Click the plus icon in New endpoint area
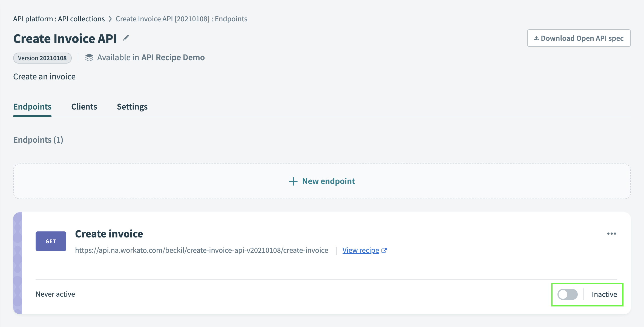The width and height of the screenshot is (644, 327). [x=293, y=181]
